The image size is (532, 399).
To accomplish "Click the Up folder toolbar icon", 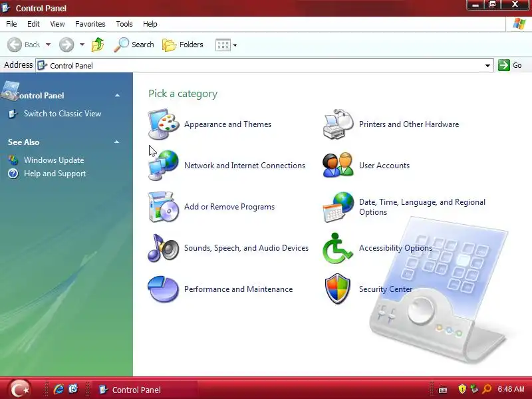I will [98, 45].
